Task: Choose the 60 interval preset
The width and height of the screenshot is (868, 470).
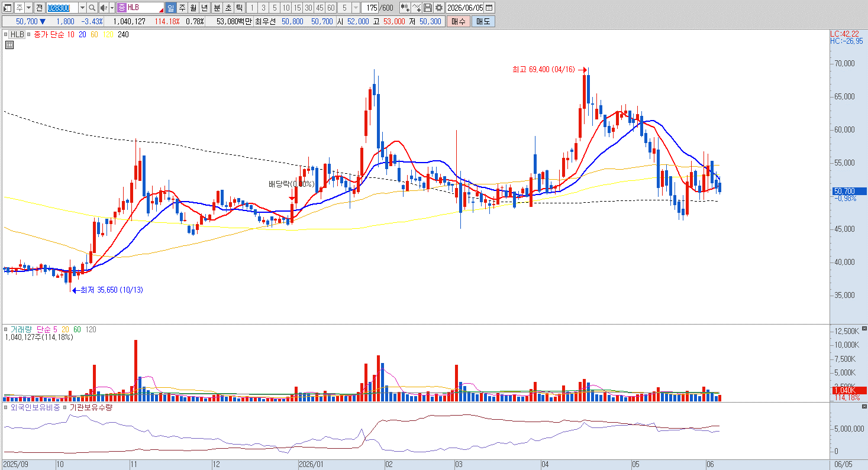Action: [331, 8]
